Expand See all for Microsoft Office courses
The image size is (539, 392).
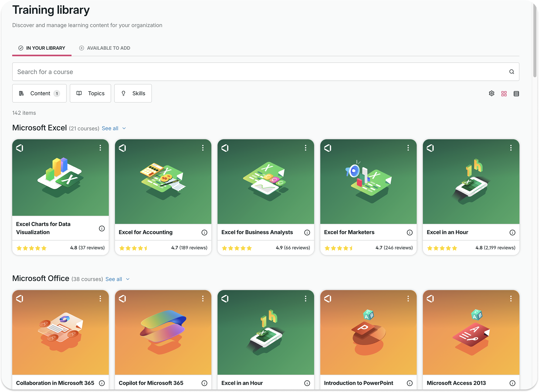tap(114, 279)
